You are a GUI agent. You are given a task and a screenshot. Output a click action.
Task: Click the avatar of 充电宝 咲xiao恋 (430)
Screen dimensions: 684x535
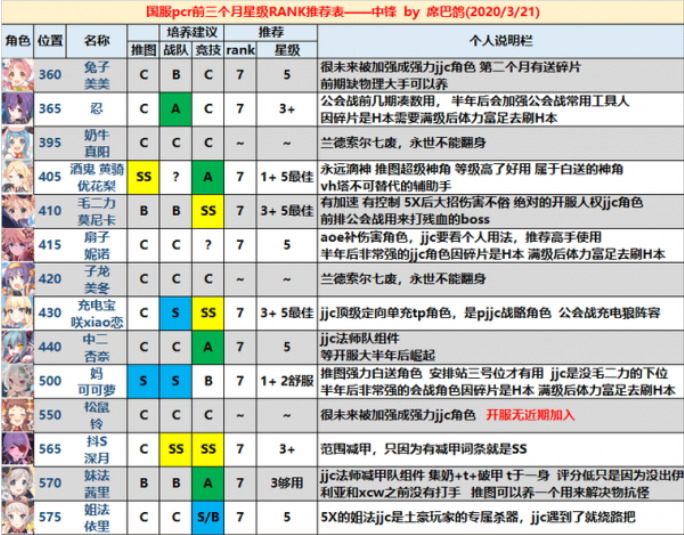click(x=17, y=313)
